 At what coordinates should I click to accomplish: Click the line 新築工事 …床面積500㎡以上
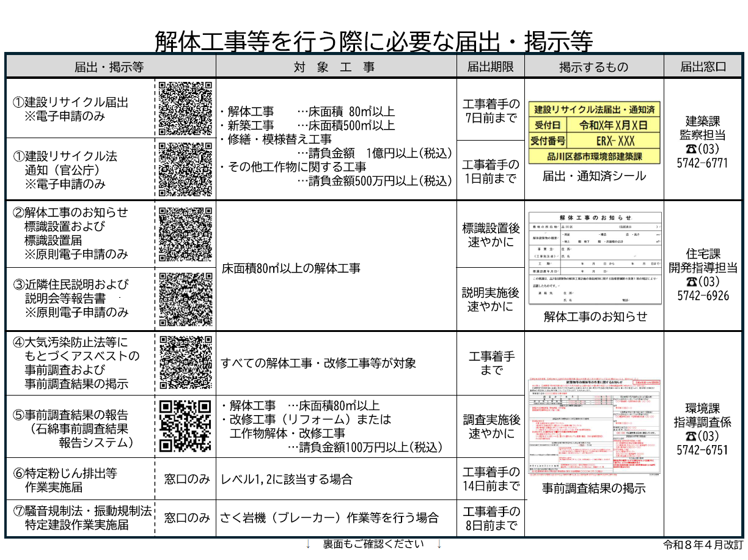[307, 126]
